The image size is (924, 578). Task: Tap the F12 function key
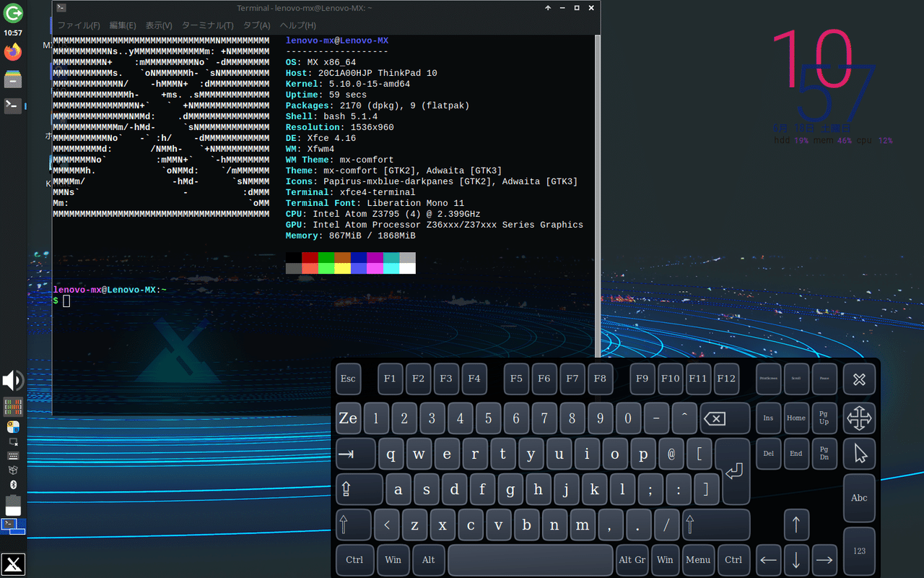[726, 379]
